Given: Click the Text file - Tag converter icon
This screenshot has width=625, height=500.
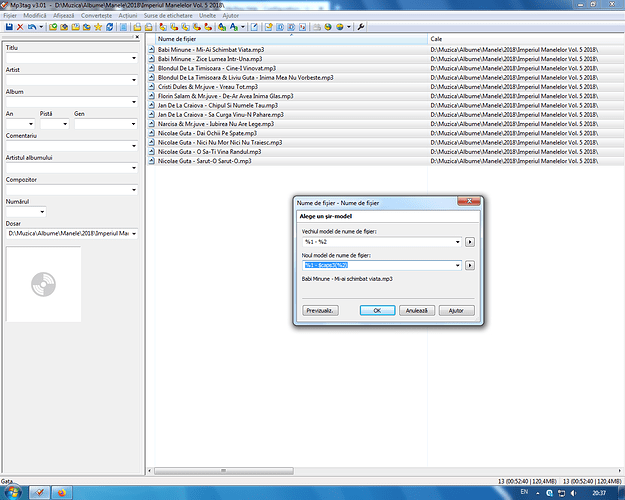Looking at the screenshot, I should pyautogui.click(x=197, y=27).
